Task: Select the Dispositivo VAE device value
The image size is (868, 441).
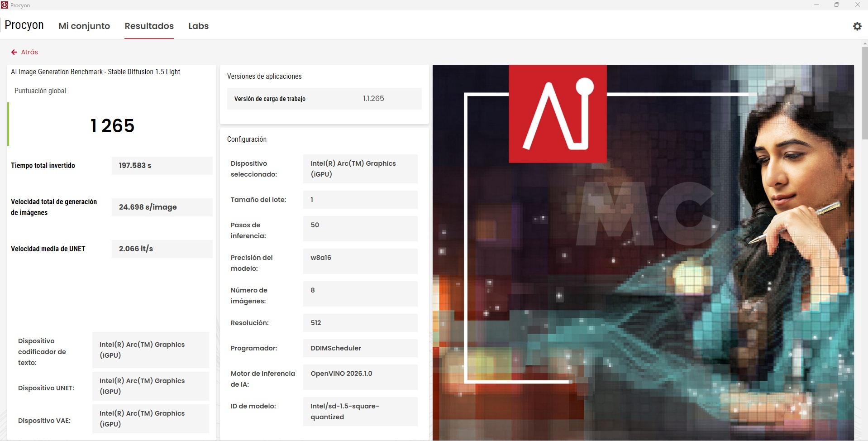Action: click(151, 419)
